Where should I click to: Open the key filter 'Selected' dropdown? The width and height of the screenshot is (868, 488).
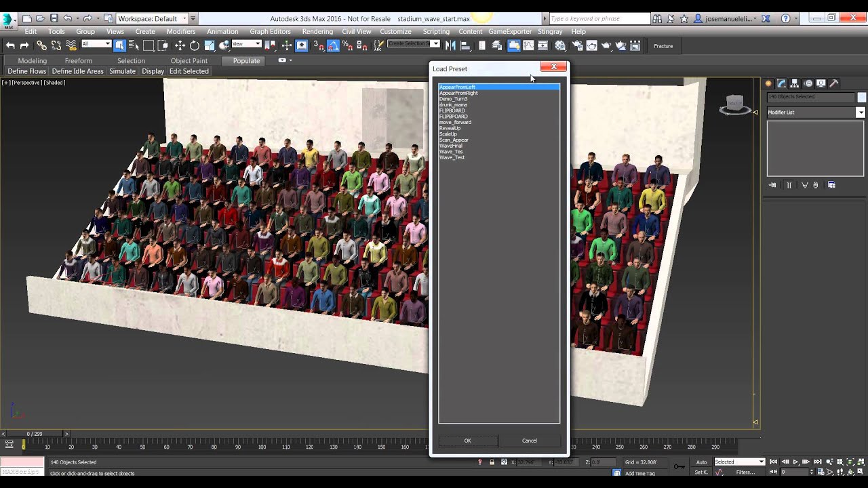(739, 462)
